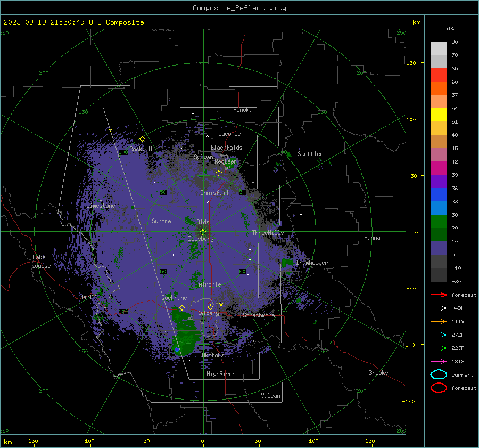Screen dimensions: 479x448
Task: Click the Cochrane town label
Action: click(x=174, y=298)
